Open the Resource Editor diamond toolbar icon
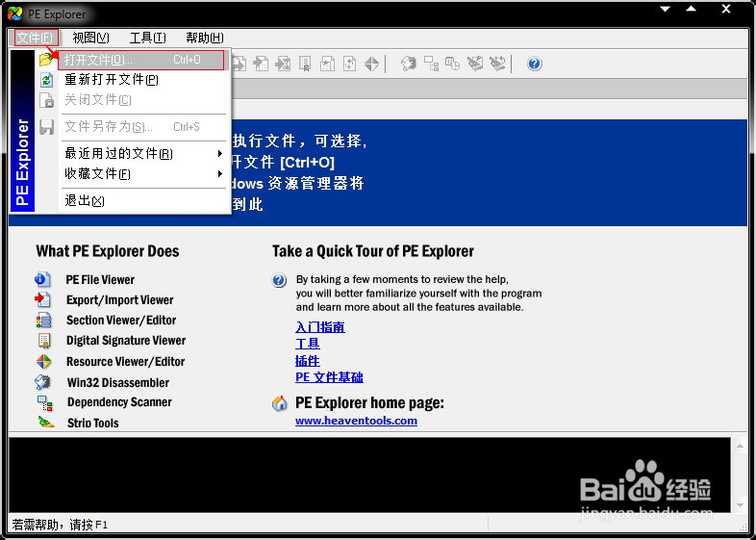Screen dimensions: 756x540 (371, 64)
